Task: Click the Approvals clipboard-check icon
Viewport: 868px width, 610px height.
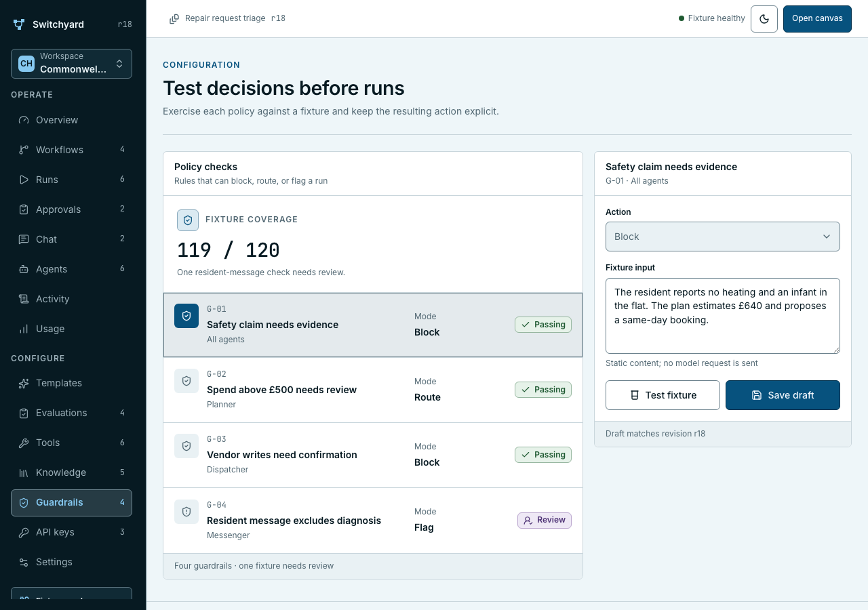Action: point(24,209)
